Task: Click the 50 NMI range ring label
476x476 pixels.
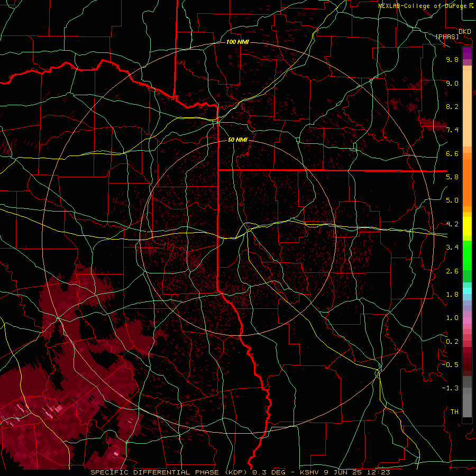Action: tap(237, 140)
